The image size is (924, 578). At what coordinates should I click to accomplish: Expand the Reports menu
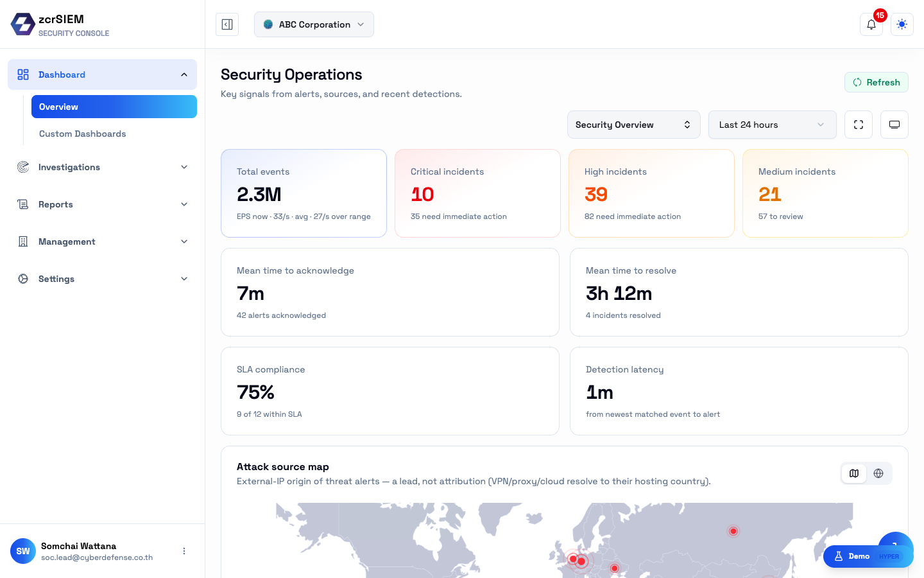(x=103, y=204)
